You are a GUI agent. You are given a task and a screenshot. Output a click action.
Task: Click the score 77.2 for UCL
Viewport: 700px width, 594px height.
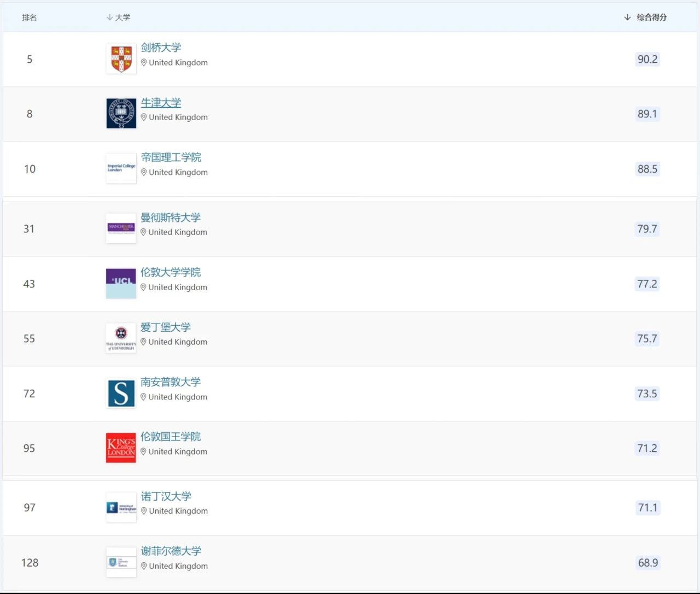[x=647, y=284]
